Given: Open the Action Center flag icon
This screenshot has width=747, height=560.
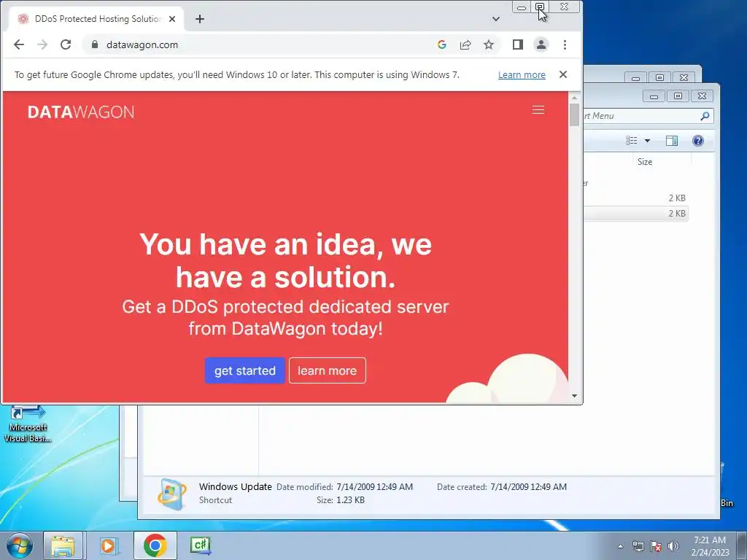Looking at the screenshot, I should point(656,546).
